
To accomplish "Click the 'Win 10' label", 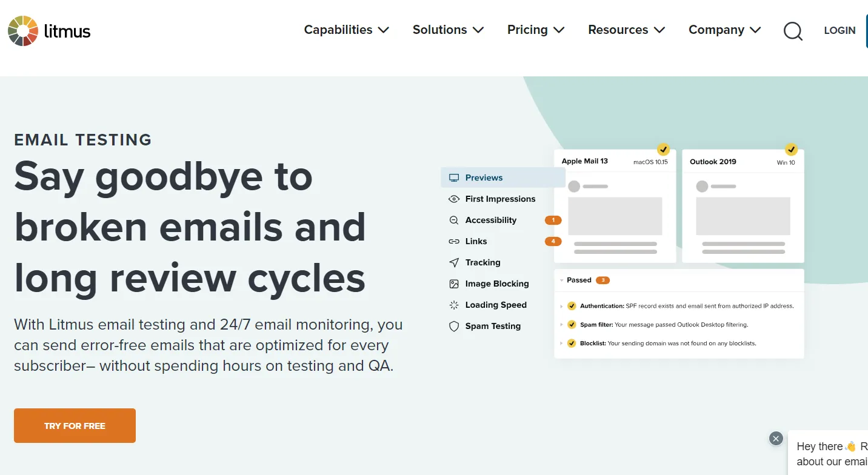I will point(786,162).
